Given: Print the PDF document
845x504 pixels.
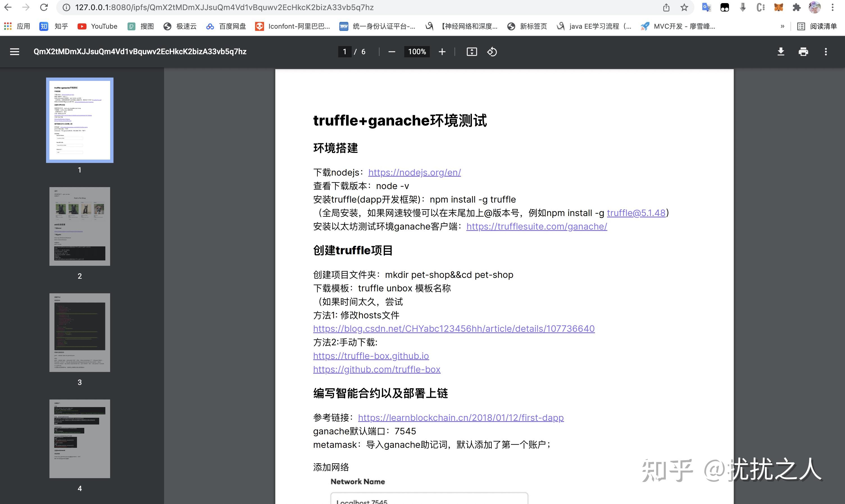Looking at the screenshot, I should (x=803, y=52).
